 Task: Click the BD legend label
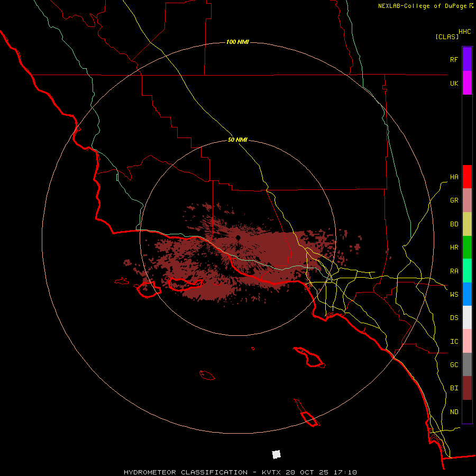tap(454, 224)
